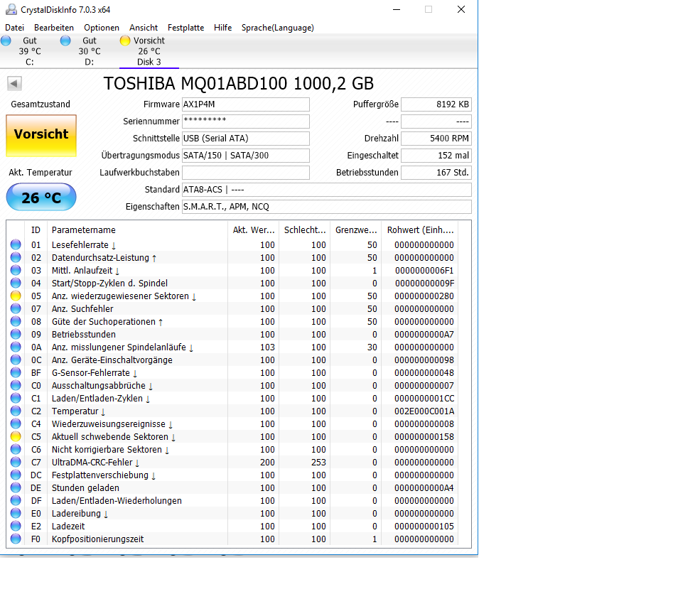Select the Disk 3 tab

coord(149,51)
